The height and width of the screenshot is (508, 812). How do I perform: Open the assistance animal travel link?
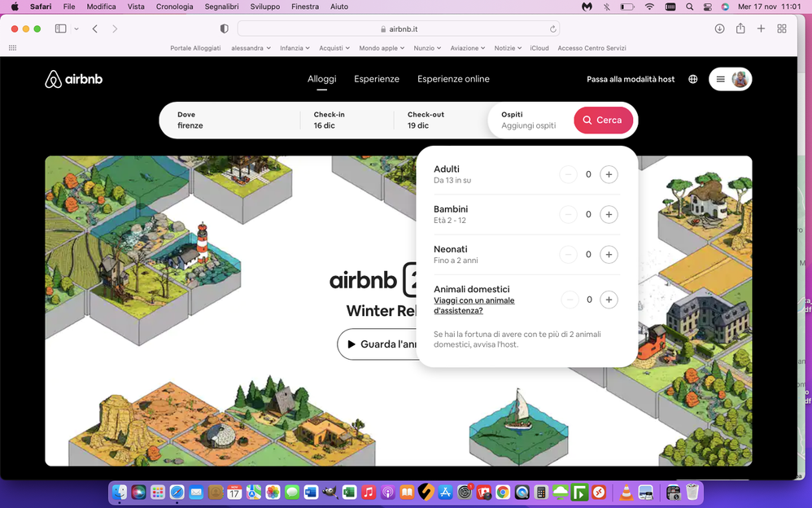(x=474, y=305)
